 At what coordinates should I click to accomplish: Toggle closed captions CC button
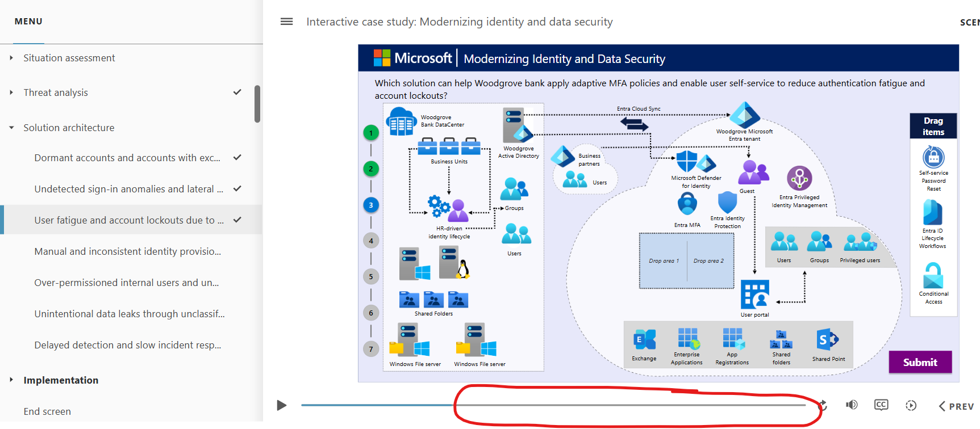(881, 405)
